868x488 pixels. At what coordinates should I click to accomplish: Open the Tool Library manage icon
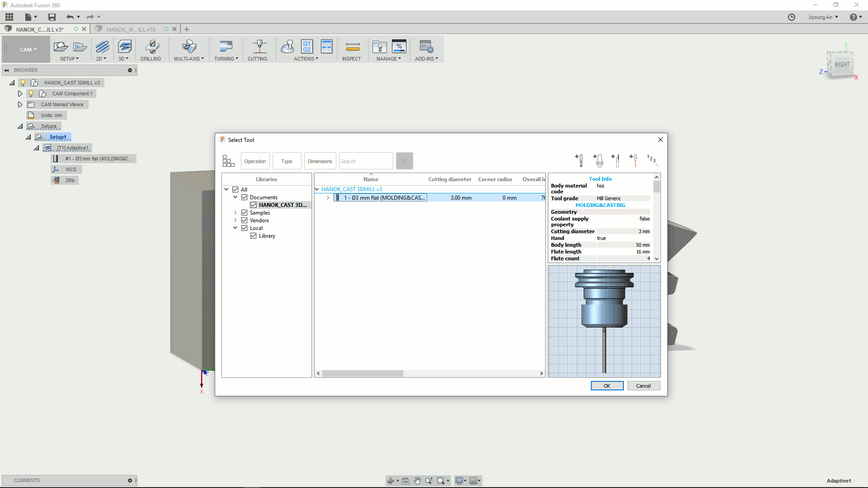pos(379,47)
